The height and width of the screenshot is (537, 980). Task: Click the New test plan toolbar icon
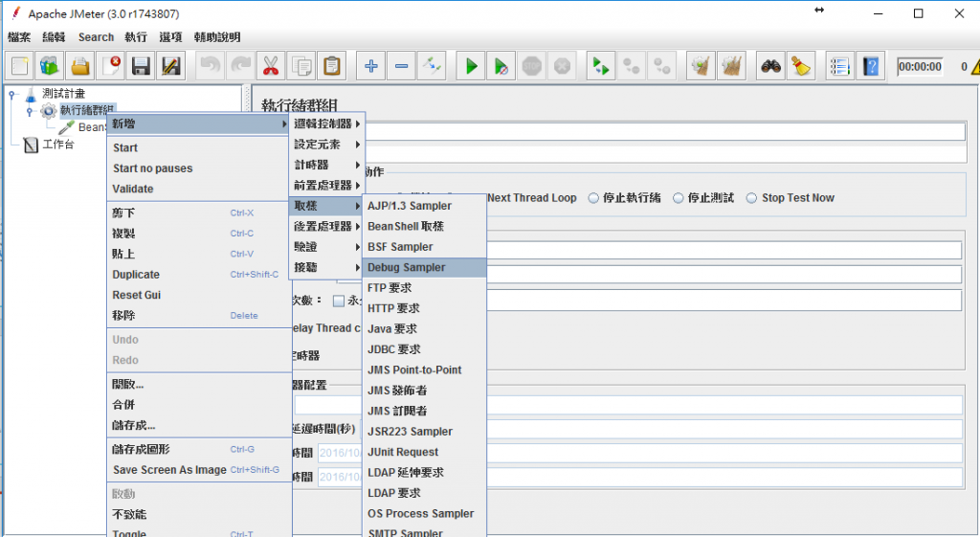click(x=19, y=66)
